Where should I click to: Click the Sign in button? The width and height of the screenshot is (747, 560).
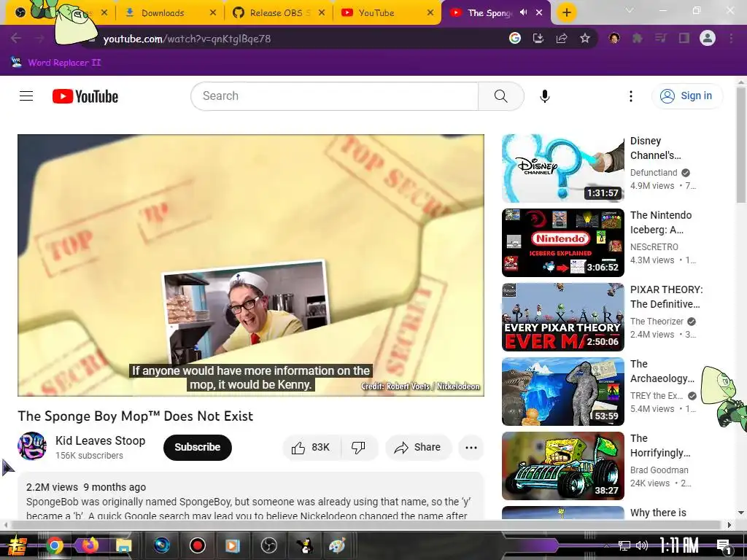coord(686,96)
